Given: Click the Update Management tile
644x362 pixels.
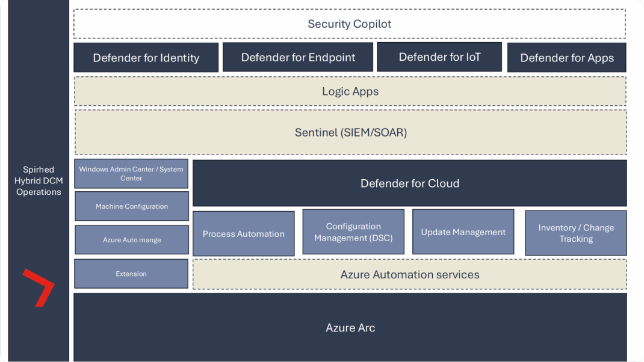Looking at the screenshot, I should point(463,232).
